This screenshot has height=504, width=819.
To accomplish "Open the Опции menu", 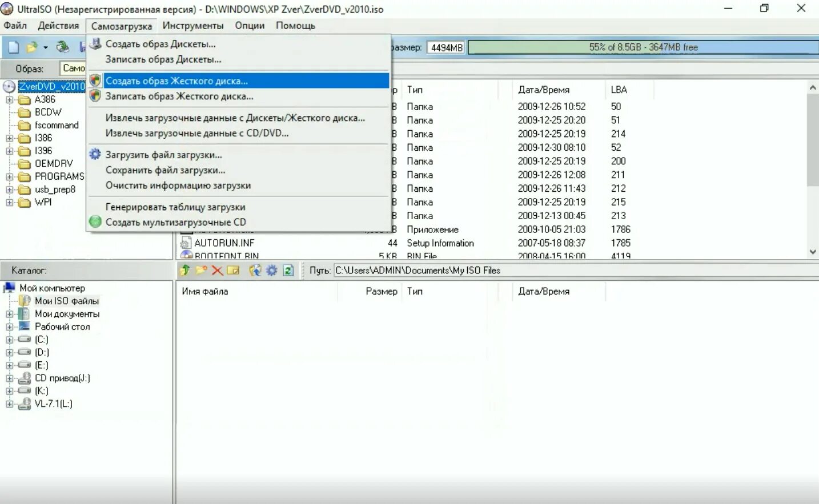I will (x=250, y=26).
